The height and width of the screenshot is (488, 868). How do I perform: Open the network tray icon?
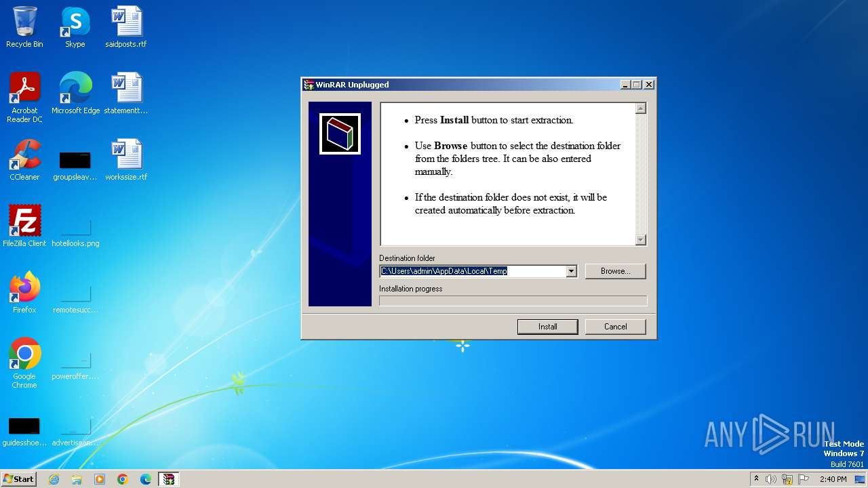point(787,479)
